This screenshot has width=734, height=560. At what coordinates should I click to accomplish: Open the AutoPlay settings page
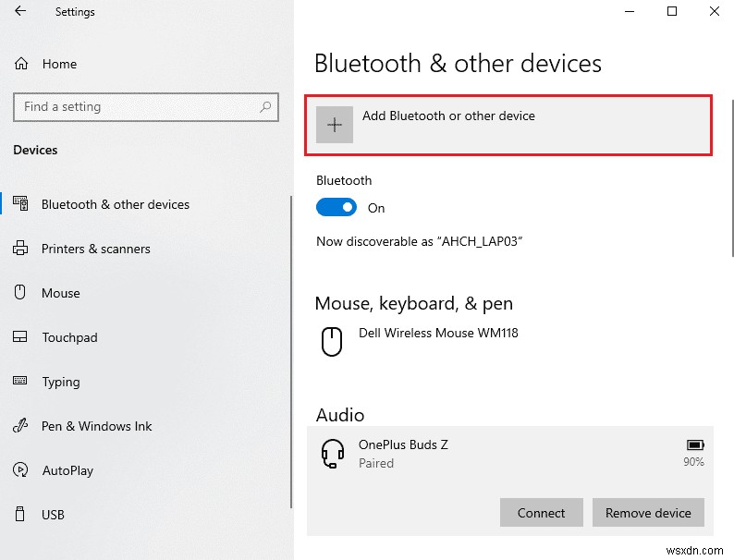[67, 470]
